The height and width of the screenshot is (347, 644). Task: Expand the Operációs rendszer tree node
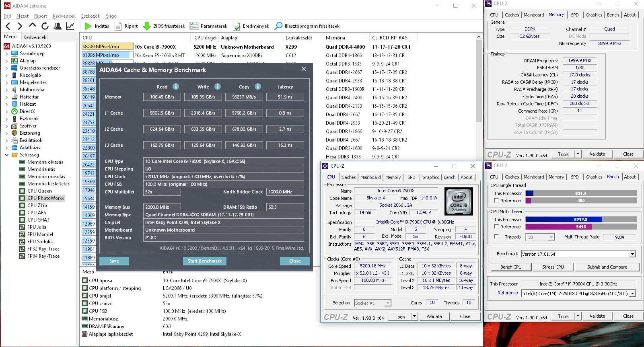6,68
